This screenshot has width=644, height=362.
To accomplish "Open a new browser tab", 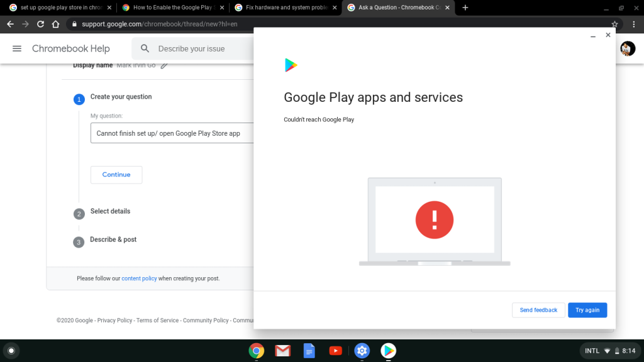I will tap(465, 8).
